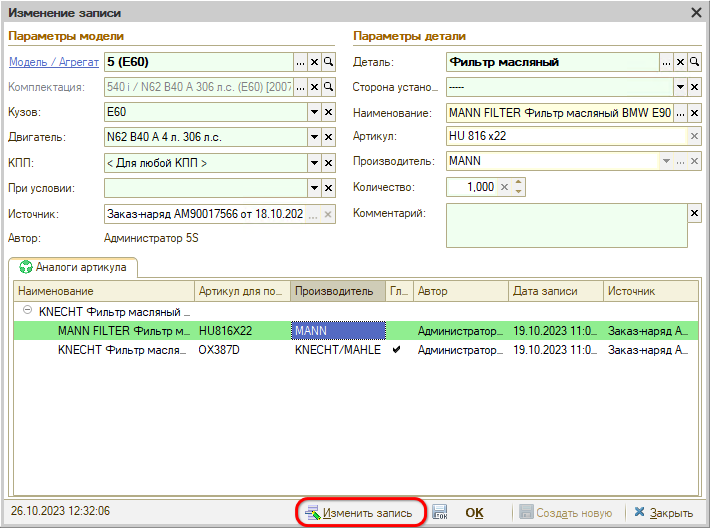Sort by Наименование column header

pyautogui.click(x=104, y=291)
